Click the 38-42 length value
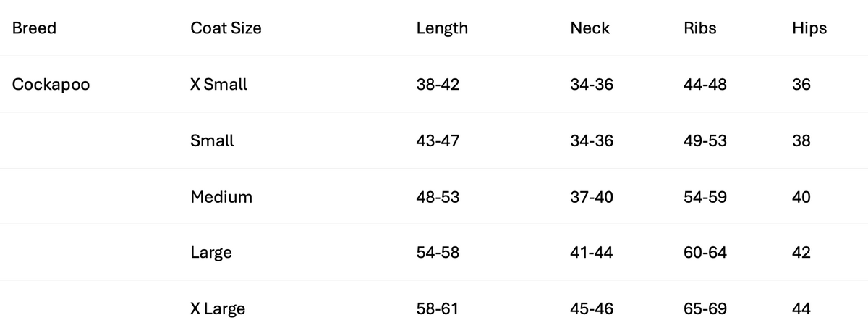Screen dimensions: 868x336 tap(438, 84)
